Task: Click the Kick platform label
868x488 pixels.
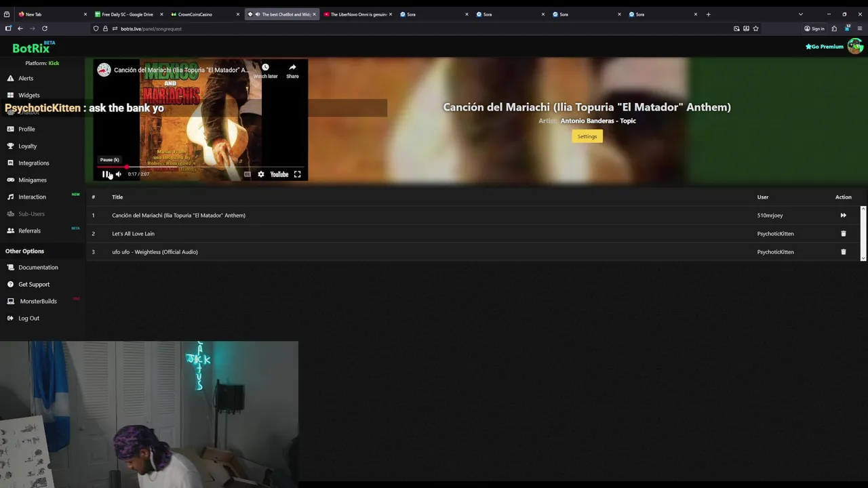Action: [x=54, y=63]
